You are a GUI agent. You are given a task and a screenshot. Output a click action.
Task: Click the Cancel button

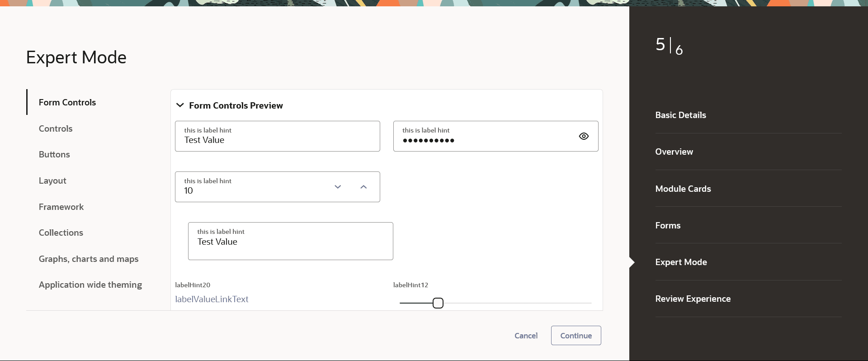tap(526, 336)
